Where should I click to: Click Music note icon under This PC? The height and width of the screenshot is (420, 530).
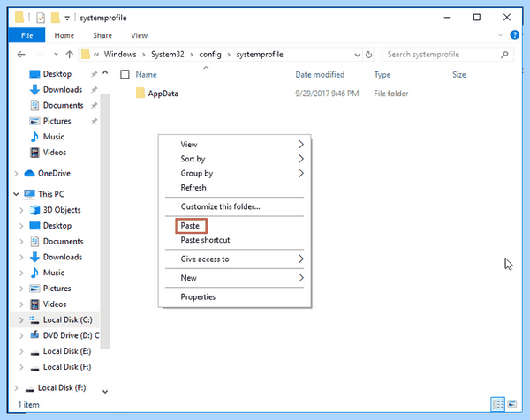click(x=34, y=273)
